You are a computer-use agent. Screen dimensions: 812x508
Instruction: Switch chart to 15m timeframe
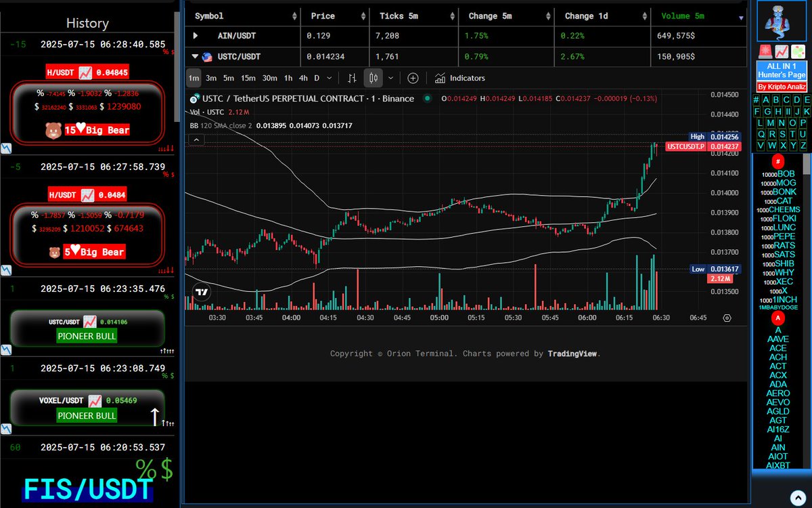(x=248, y=78)
